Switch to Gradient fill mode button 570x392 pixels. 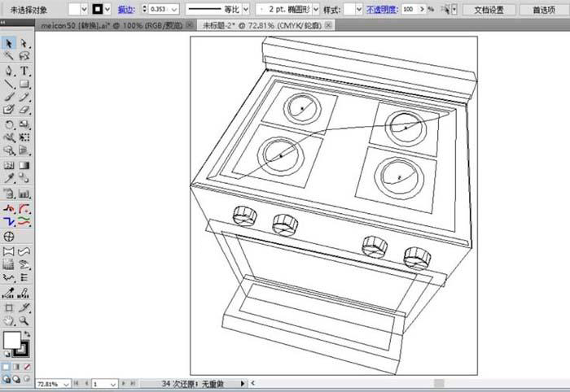click(16, 367)
